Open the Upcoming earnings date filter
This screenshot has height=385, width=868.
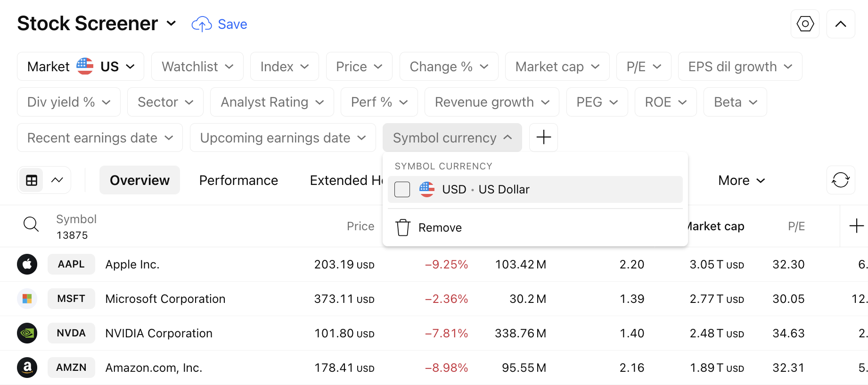tap(283, 138)
